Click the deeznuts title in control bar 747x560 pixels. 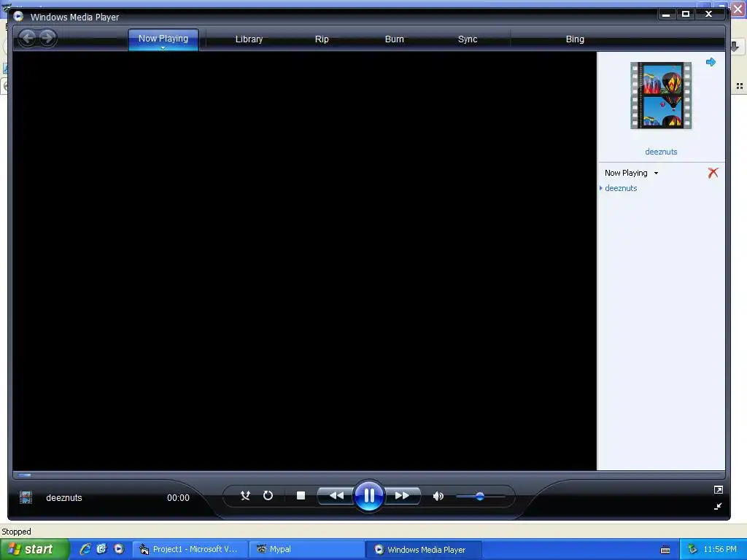click(64, 497)
